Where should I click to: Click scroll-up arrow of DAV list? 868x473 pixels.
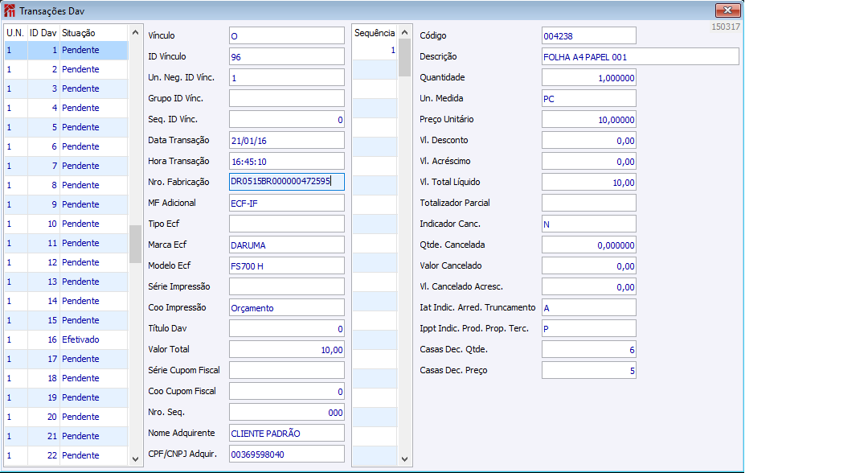[135, 33]
